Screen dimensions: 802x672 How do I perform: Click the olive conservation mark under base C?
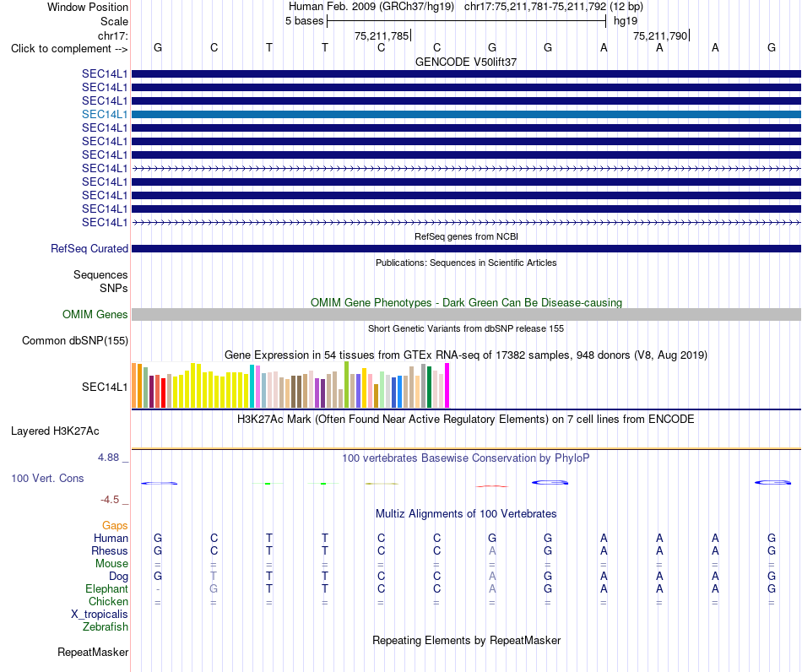(382, 483)
